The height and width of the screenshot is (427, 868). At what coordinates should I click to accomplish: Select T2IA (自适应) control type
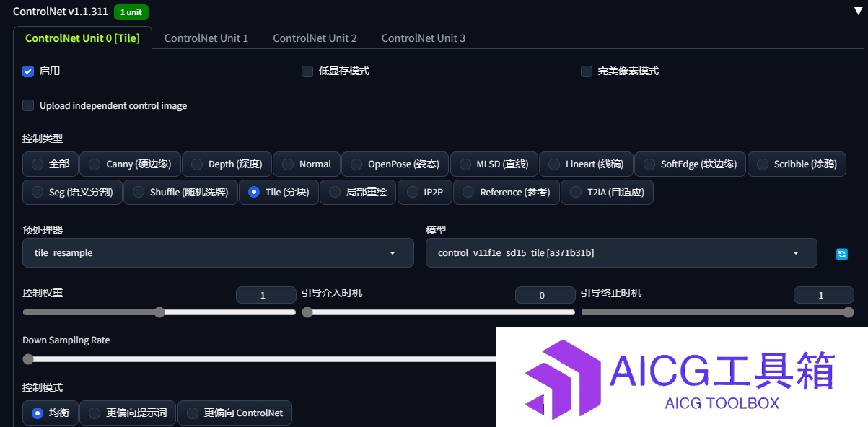607,192
